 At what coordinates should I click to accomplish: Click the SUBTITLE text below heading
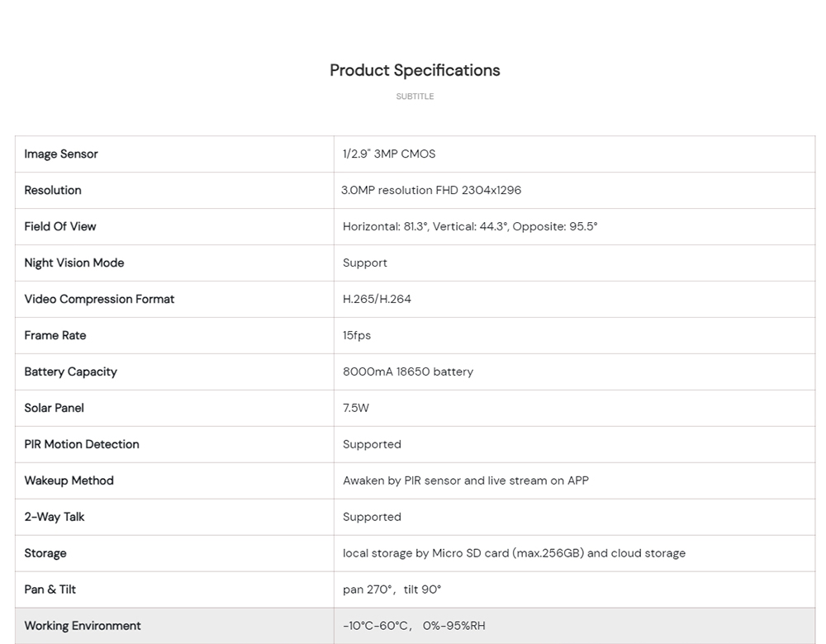415,97
